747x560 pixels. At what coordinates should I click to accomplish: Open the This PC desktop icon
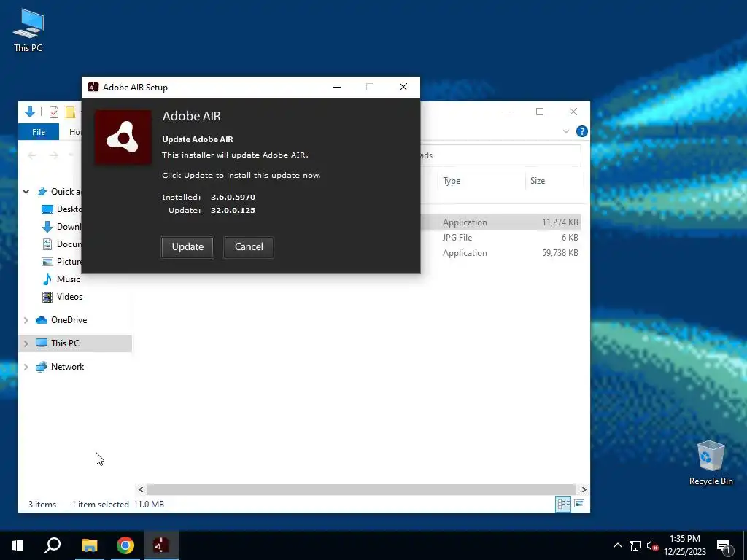click(28, 31)
